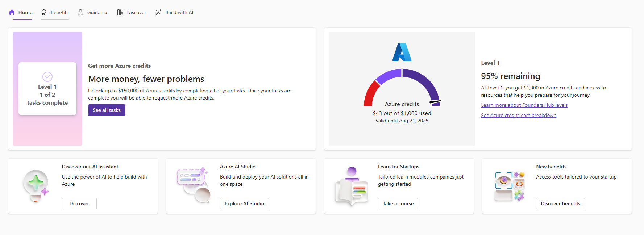This screenshot has width=644, height=235.
Task: Click the 'New benefits' card title
Action: (551, 167)
